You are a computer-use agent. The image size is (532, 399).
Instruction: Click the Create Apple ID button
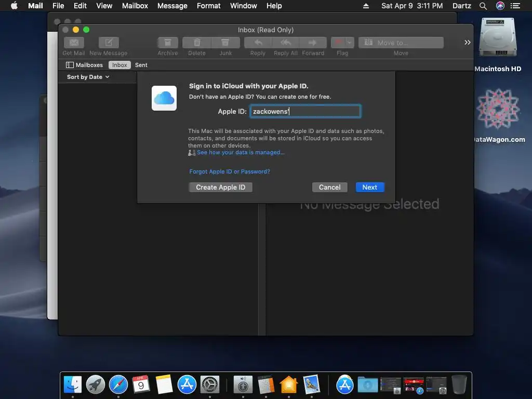click(x=220, y=187)
